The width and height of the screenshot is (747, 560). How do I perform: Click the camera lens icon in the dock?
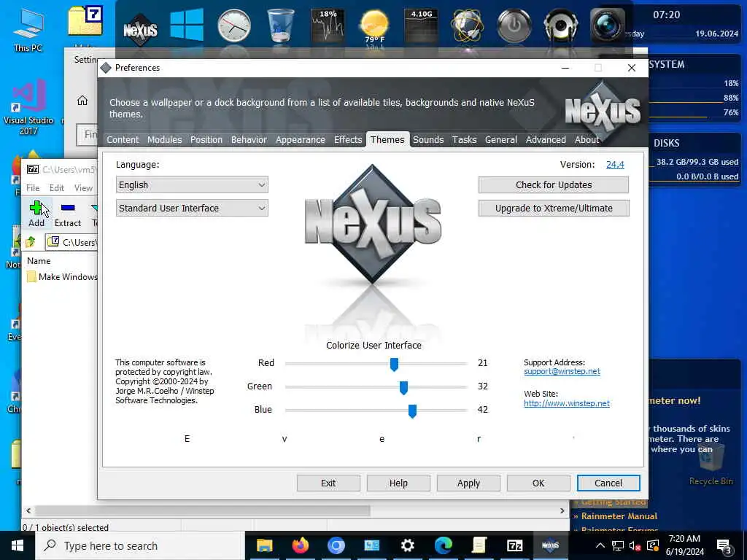click(607, 26)
